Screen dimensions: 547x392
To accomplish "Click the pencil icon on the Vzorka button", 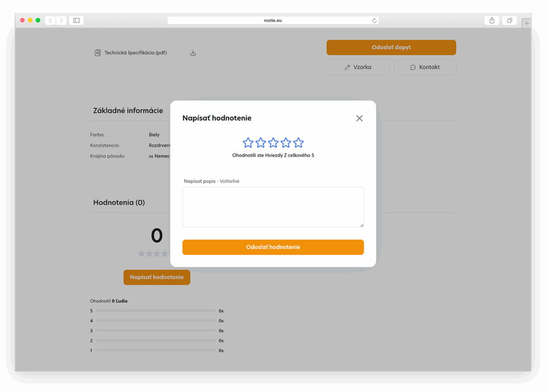I will pyautogui.click(x=347, y=67).
